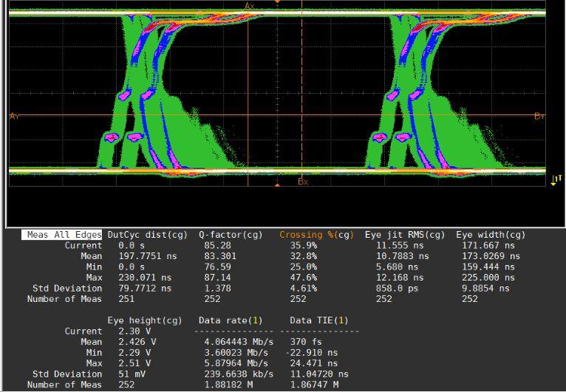Image resolution: width=566 pixels, height=392 pixels.
Task: Click the Q-factor max value 87.14
Action: (217, 278)
